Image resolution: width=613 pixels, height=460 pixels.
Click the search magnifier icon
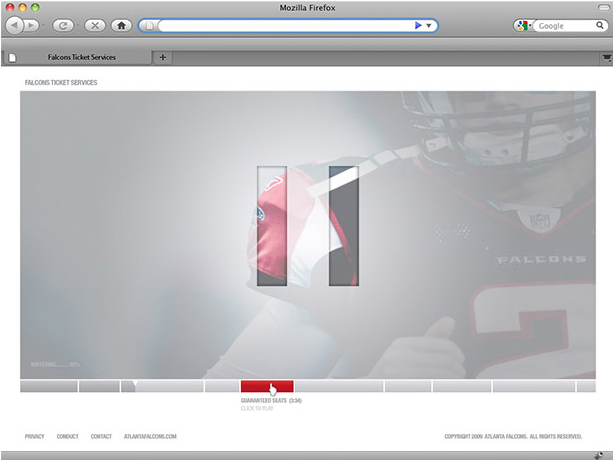tap(600, 25)
